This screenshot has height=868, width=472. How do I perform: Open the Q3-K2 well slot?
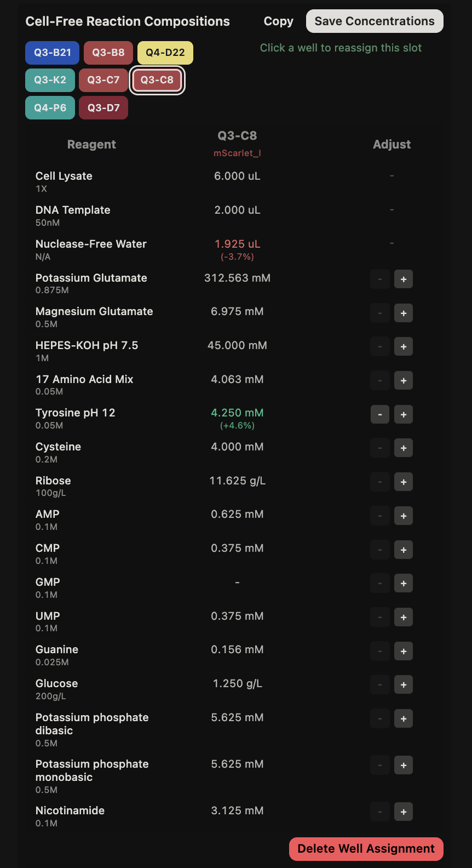pyautogui.click(x=50, y=80)
